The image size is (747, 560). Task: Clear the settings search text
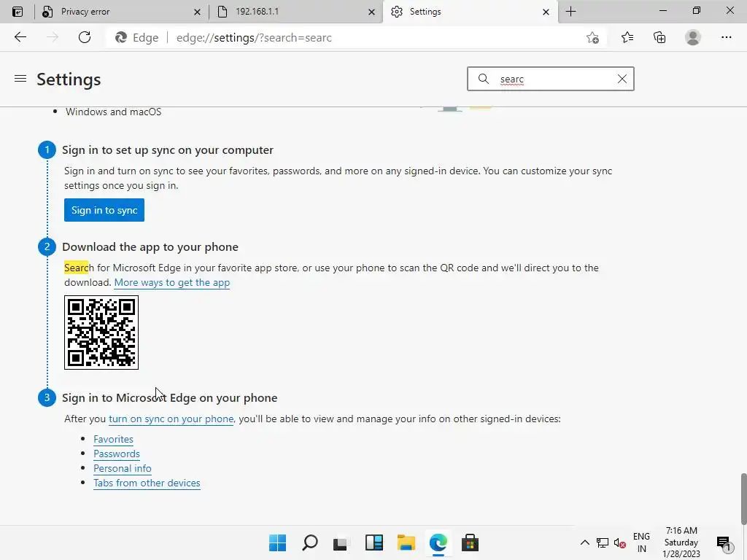click(622, 79)
